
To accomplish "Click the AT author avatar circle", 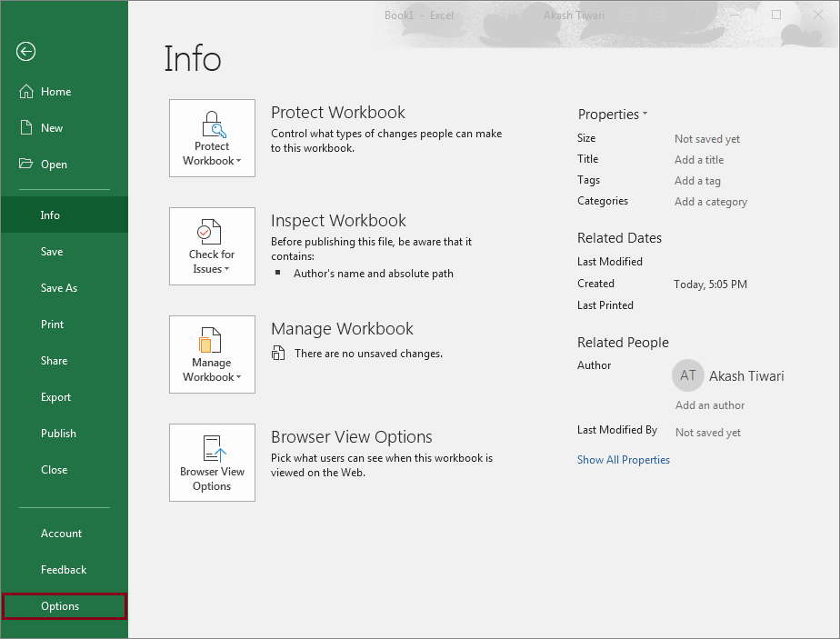I will tap(688, 375).
